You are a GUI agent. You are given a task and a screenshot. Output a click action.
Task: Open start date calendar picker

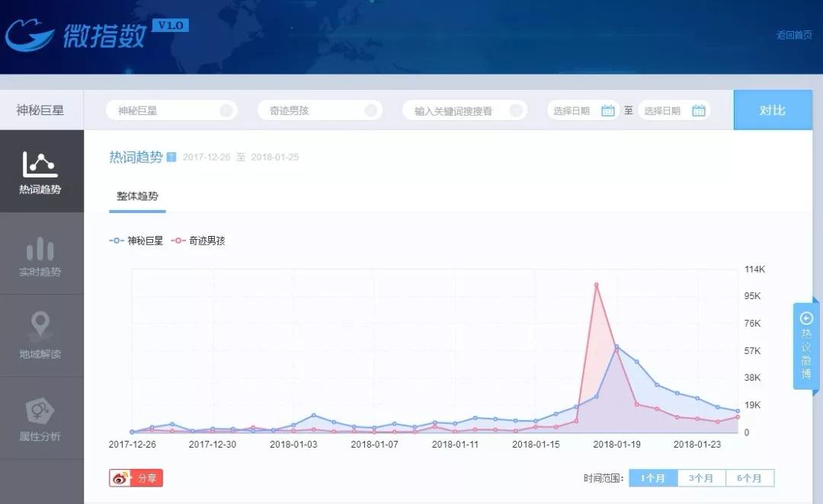[x=607, y=110]
